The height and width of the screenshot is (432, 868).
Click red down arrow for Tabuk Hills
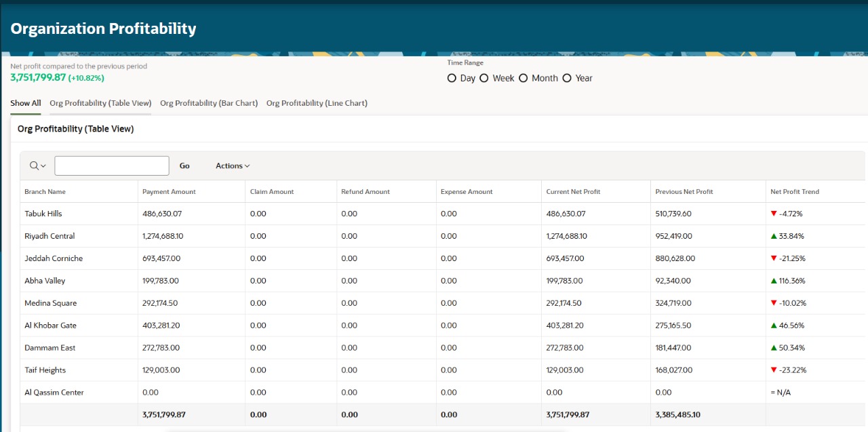(x=774, y=214)
